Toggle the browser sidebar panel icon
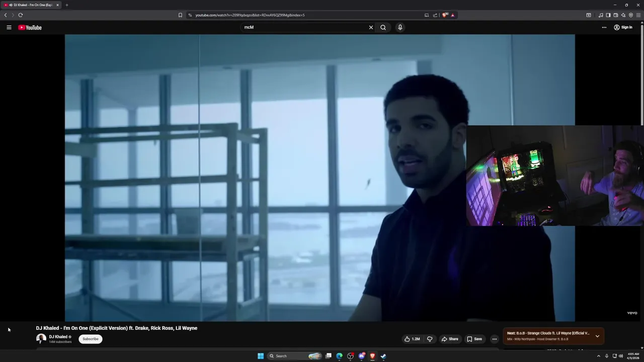The height and width of the screenshot is (362, 644). (608, 15)
